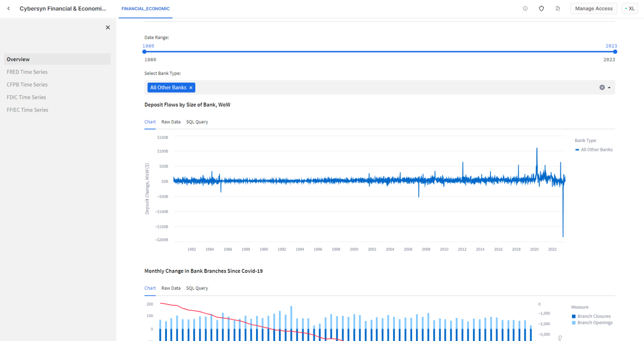Toggle Branch Closures legend item
This screenshot has height=341, width=644.
(x=594, y=316)
